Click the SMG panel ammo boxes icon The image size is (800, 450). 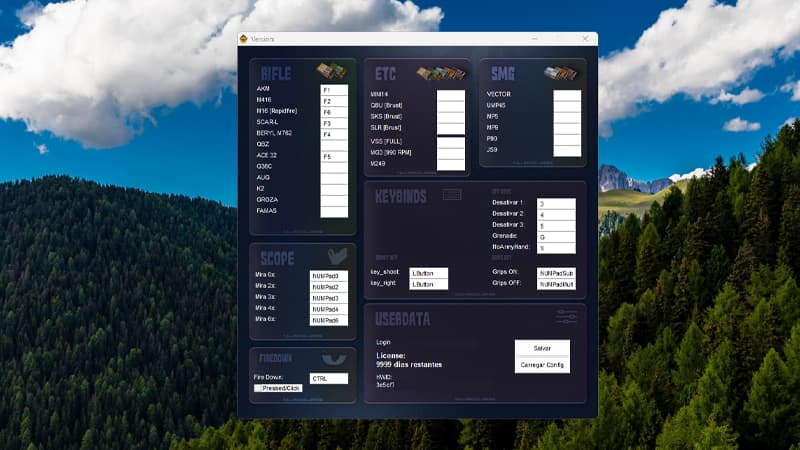pos(559,72)
